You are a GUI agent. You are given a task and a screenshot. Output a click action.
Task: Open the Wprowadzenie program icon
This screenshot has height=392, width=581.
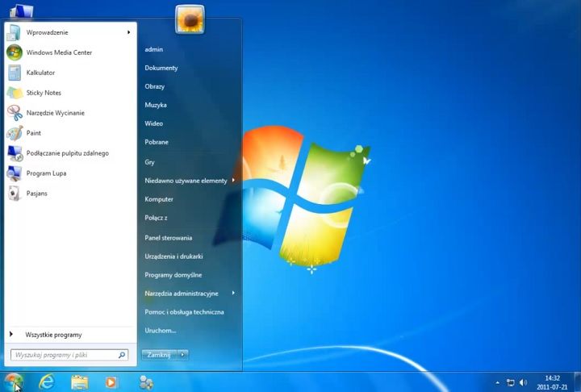click(14, 32)
